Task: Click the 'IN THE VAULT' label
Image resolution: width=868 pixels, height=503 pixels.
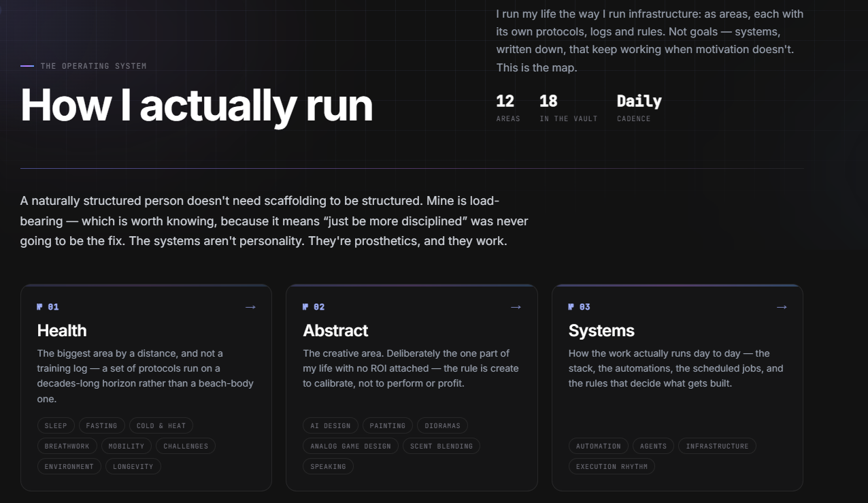Action: [x=569, y=118]
